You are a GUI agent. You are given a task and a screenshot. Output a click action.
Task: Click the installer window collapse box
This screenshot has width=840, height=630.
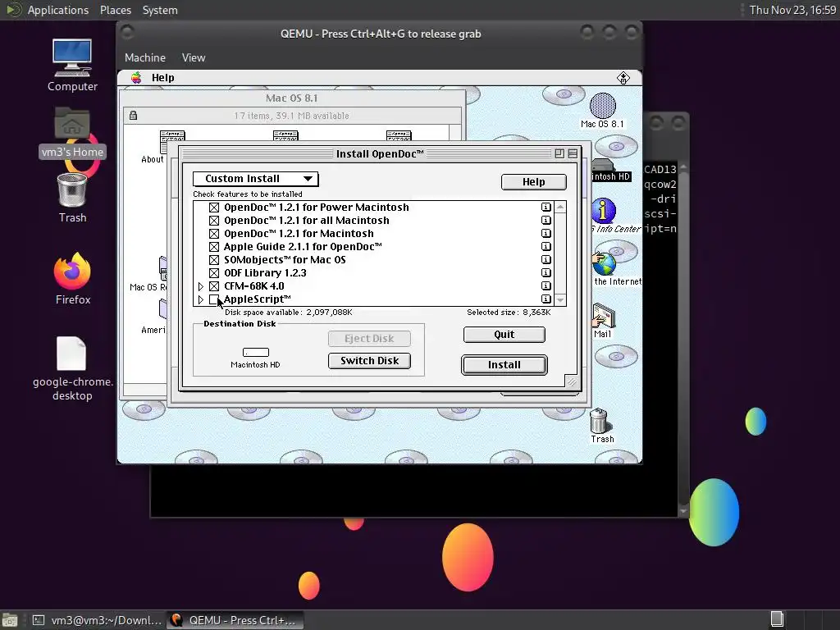[x=573, y=153]
